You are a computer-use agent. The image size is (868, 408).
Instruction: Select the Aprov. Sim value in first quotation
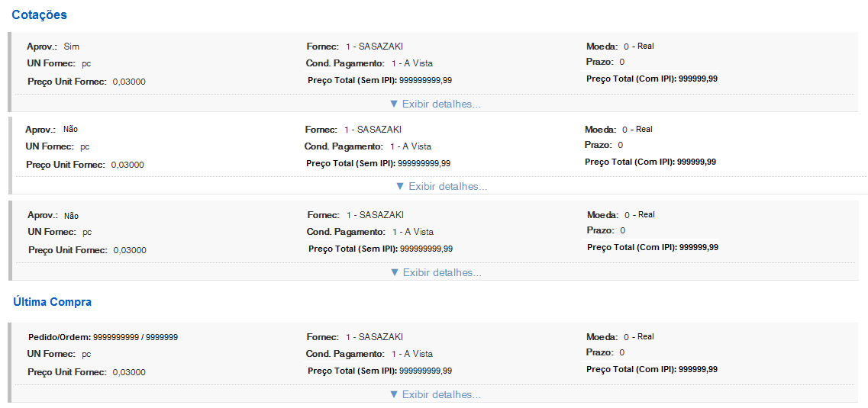pos(71,47)
